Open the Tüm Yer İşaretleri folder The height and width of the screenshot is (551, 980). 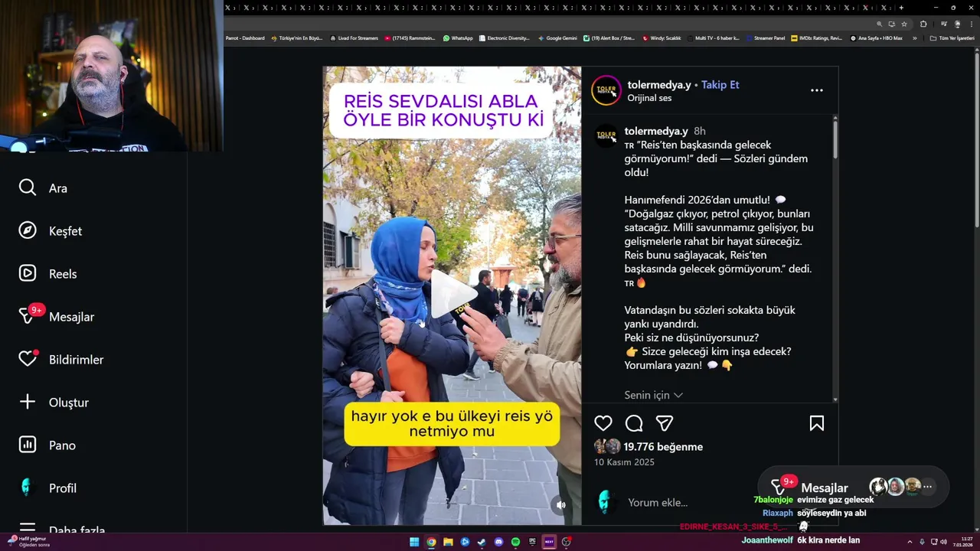952,37
